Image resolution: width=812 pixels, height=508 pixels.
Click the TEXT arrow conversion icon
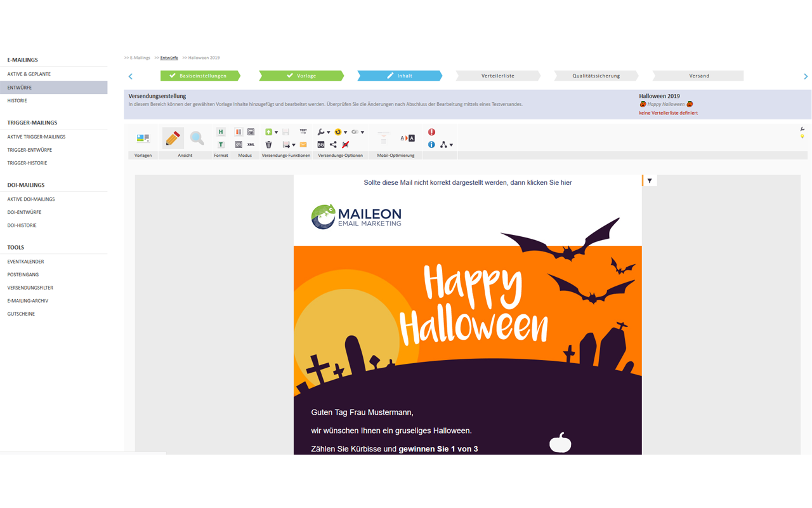click(x=303, y=131)
